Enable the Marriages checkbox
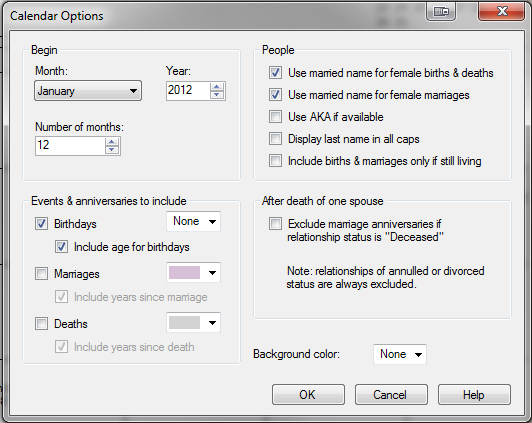This screenshot has height=423, width=532. coord(41,273)
